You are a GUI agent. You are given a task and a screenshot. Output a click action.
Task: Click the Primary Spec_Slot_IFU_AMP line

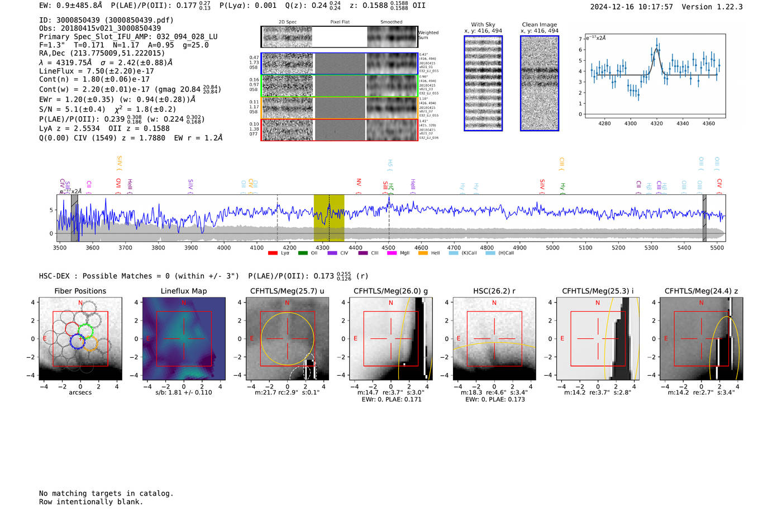pos(128,37)
